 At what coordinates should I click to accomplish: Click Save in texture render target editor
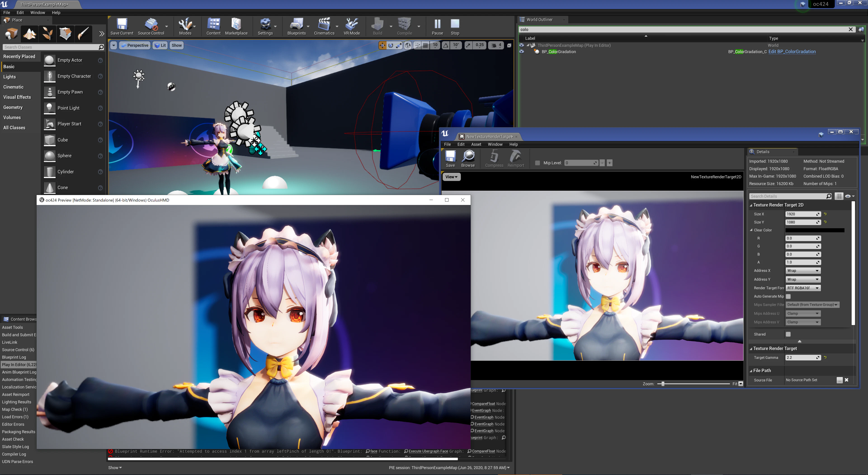point(450,159)
